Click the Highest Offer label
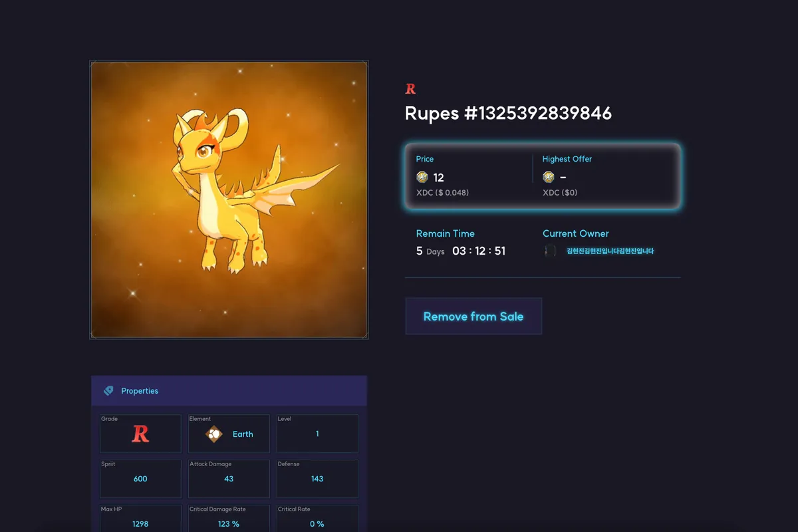The height and width of the screenshot is (532, 798). pos(567,159)
